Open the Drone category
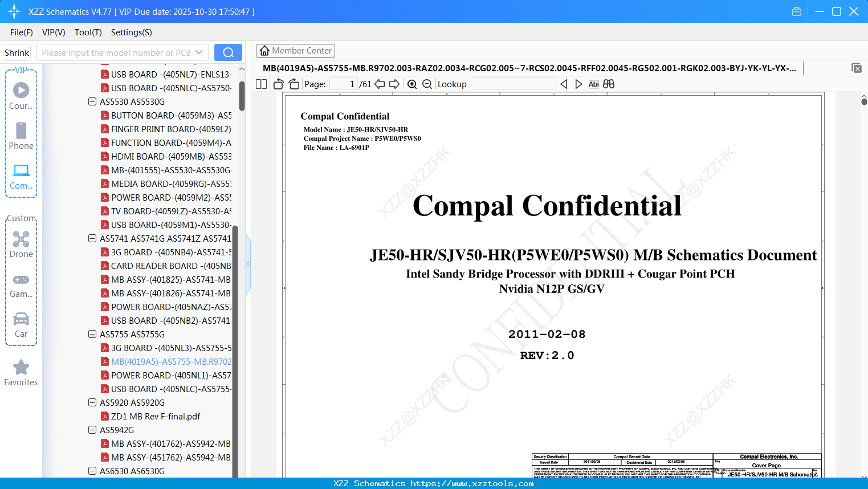The height and width of the screenshot is (489, 868). point(21,244)
